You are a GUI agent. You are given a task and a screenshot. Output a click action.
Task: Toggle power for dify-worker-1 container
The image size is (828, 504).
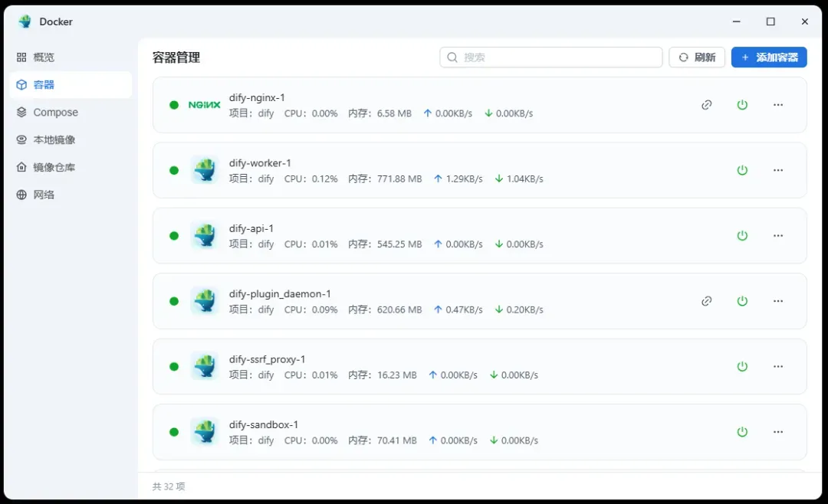click(742, 170)
